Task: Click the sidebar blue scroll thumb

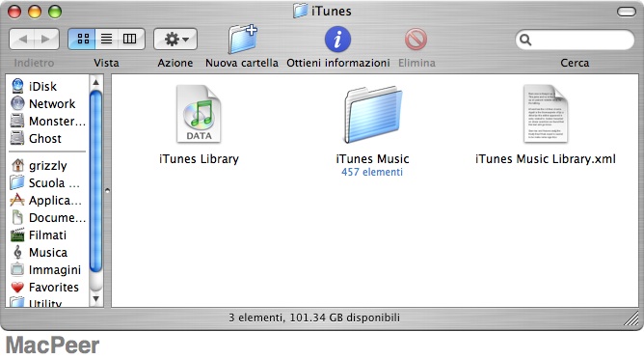Action: tap(95, 181)
